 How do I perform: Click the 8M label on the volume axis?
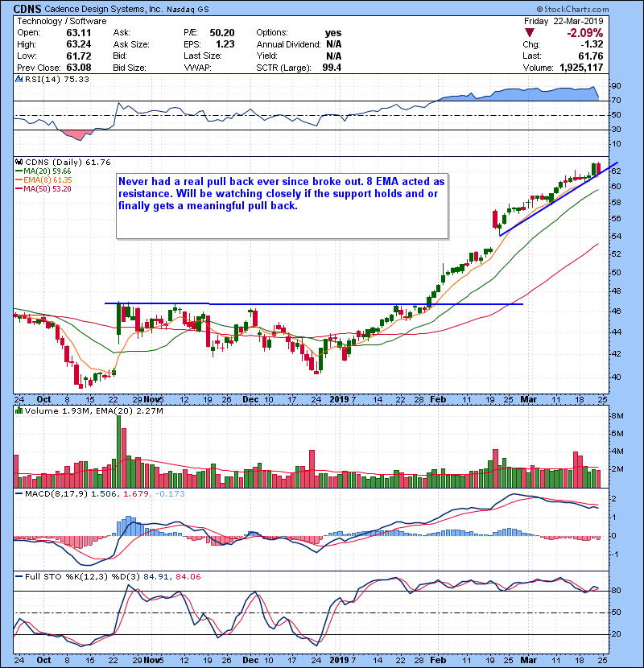click(x=617, y=416)
